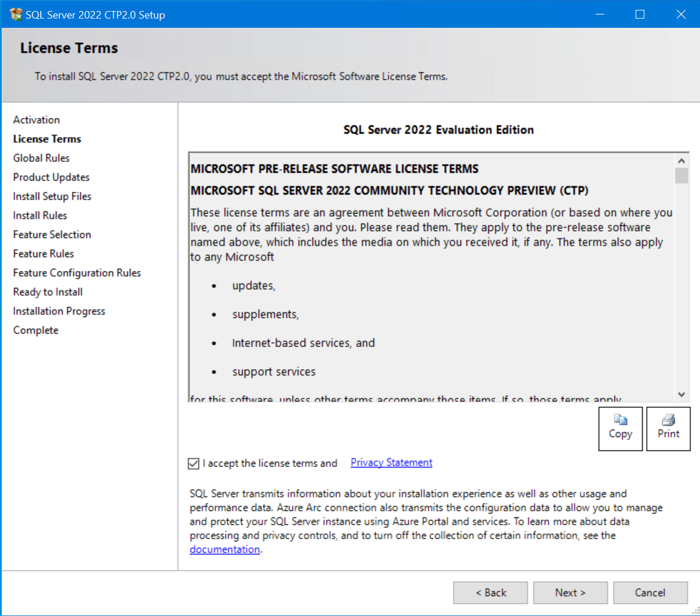This screenshot has width=700, height=616.
Task: Click the Print icon to print license
Action: [668, 428]
